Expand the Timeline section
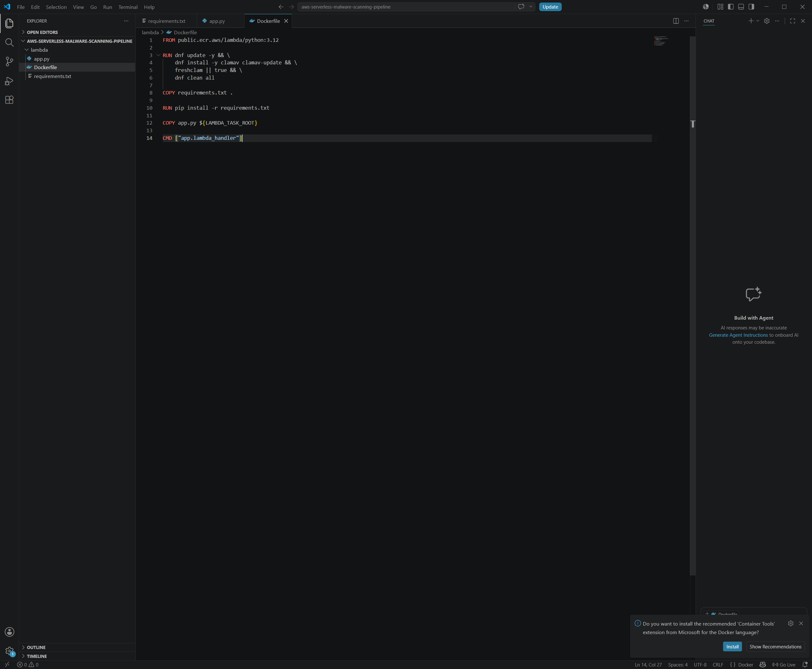 (x=77, y=656)
